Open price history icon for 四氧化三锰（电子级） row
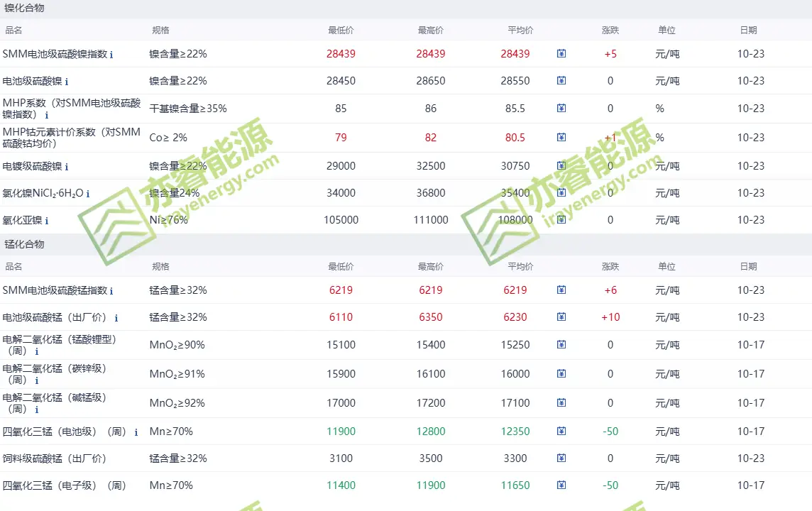The width and height of the screenshot is (812, 511). [x=561, y=485]
